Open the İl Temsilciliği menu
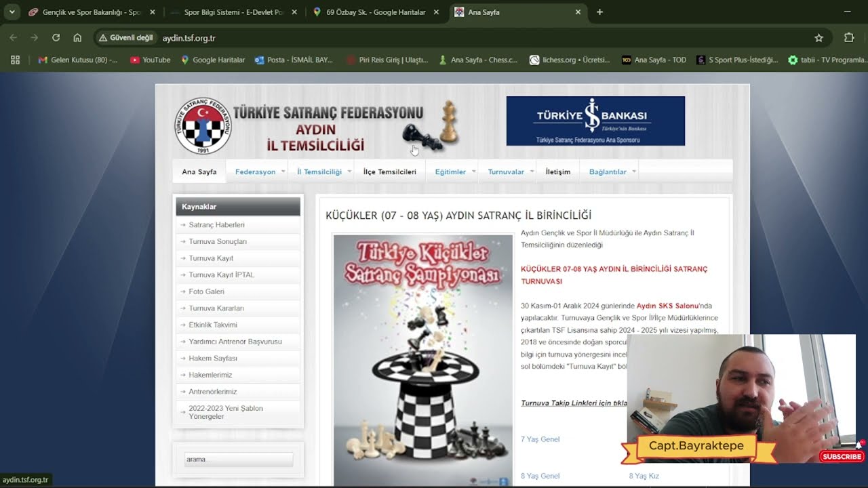Image resolution: width=868 pixels, height=488 pixels. pyautogui.click(x=319, y=171)
